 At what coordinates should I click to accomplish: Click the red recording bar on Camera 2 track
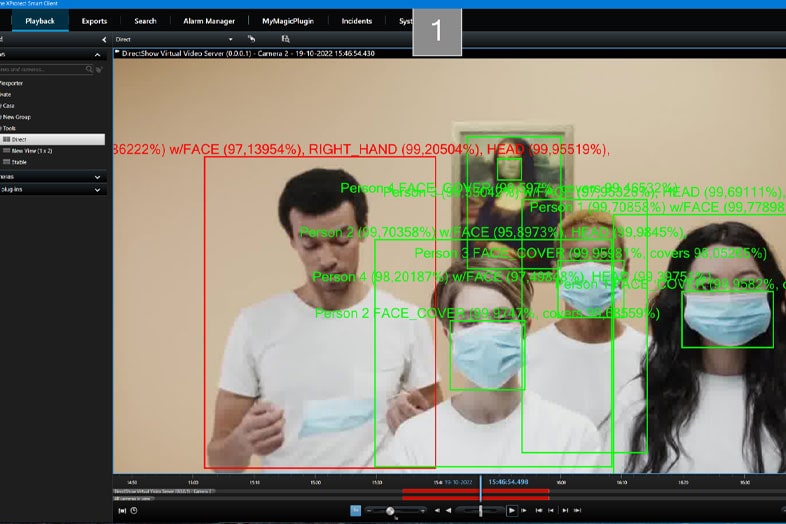point(475,491)
